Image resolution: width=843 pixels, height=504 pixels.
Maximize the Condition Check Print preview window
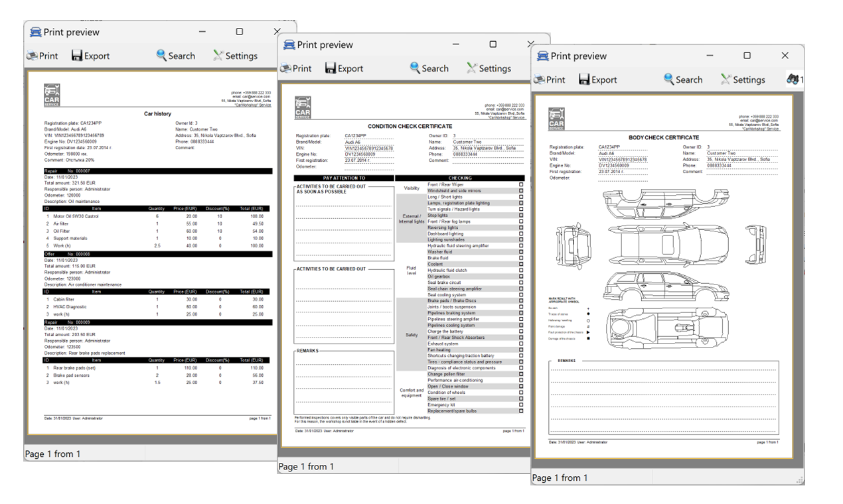(x=493, y=44)
